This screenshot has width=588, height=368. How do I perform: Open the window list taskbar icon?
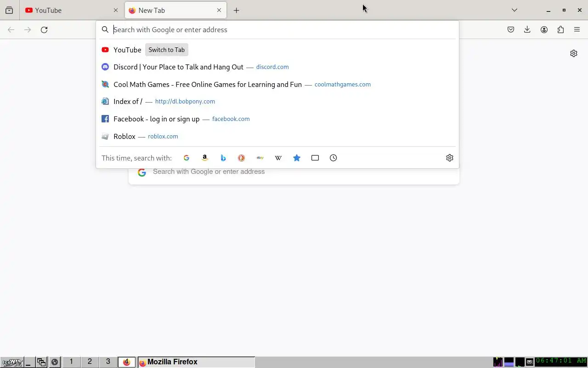pos(41,362)
